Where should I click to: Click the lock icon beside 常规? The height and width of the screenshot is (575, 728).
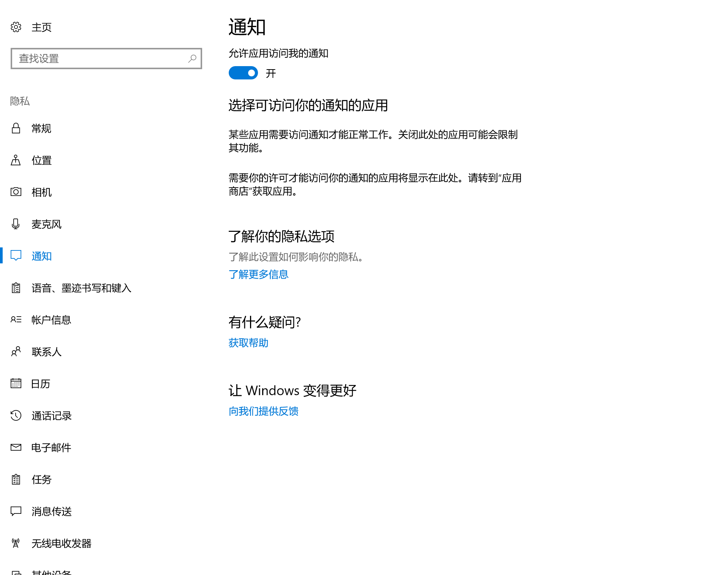click(x=16, y=128)
